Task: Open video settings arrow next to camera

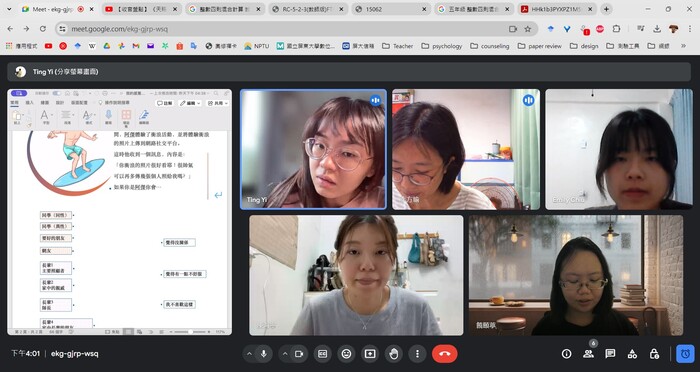Action: point(285,354)
